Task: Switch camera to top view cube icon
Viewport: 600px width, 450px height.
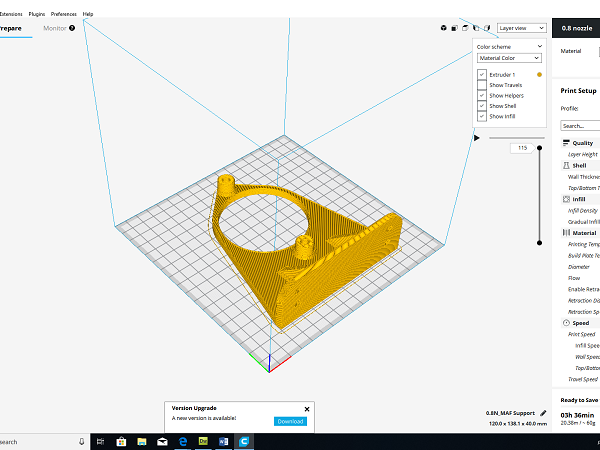Action: (x=465, y=28)
